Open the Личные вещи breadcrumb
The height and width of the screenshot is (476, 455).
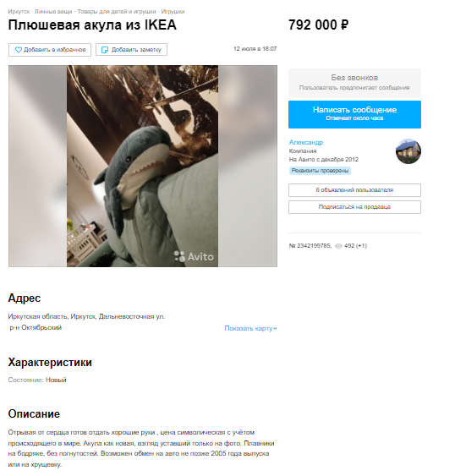pyautogui.click(x=53, y=12)
